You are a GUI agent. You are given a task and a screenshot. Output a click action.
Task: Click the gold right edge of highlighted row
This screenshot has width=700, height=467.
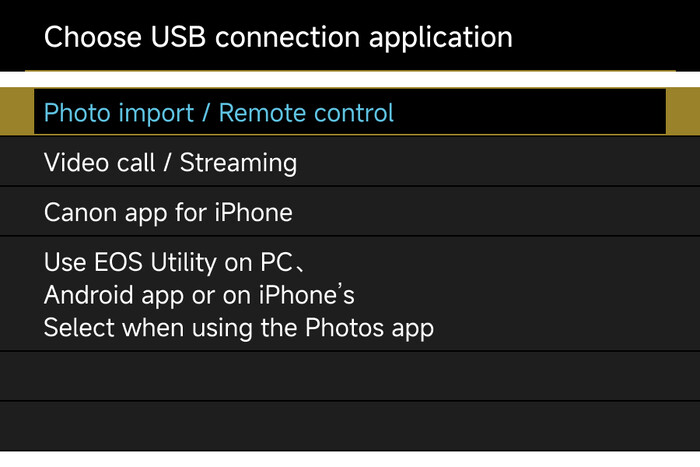(x=683, y=112)
